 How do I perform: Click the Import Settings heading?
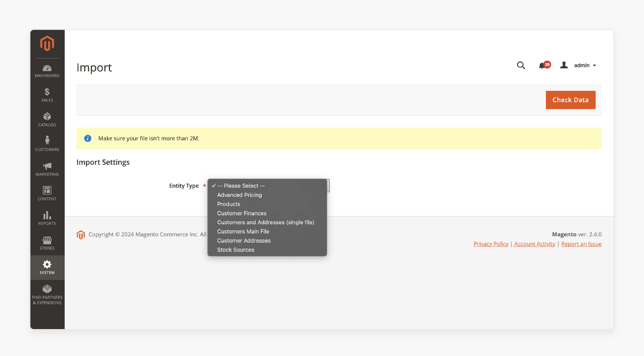pyautogui.click(x=103, y=162)
